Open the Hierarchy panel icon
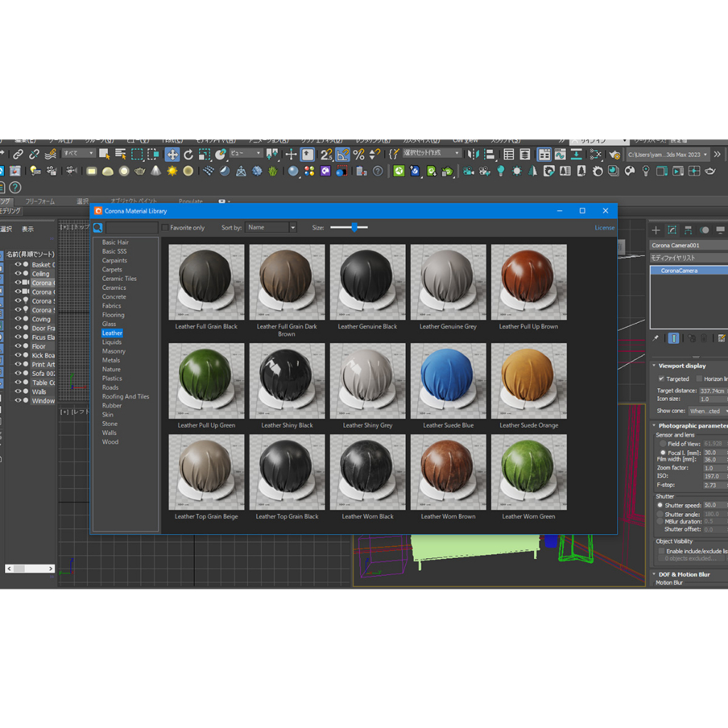Viewport: 728px width, 728px height. 688,230
